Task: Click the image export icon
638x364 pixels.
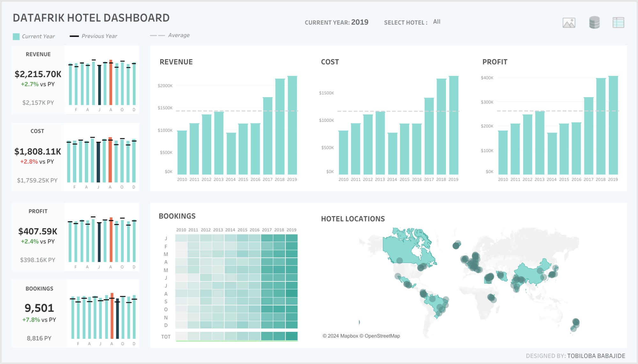Action: (569, 23)
